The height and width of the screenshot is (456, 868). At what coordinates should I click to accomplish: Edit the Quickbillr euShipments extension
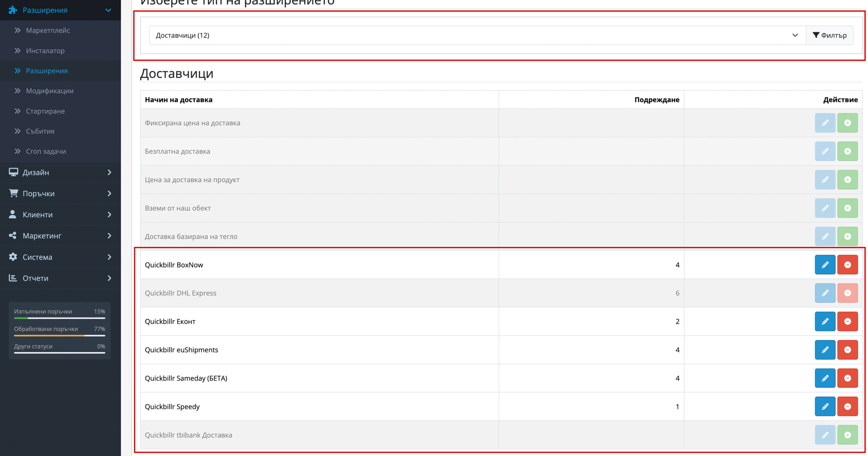[x=825, y=350]
